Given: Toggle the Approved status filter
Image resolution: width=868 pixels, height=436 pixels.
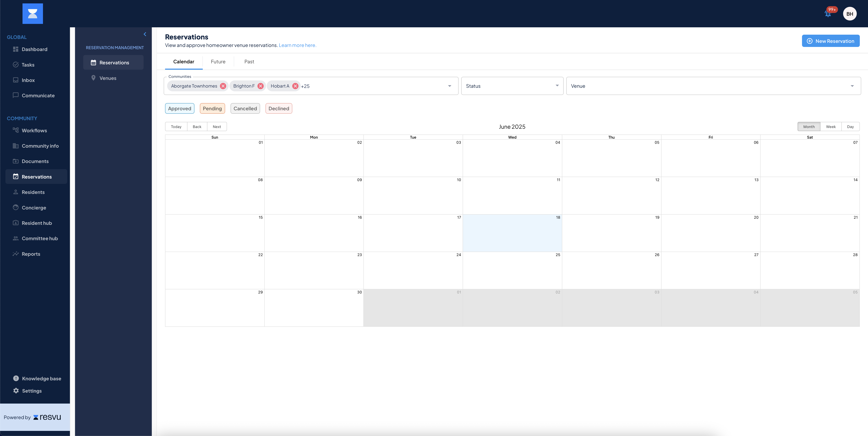Looking at the screenshot, I should point(180,109).
